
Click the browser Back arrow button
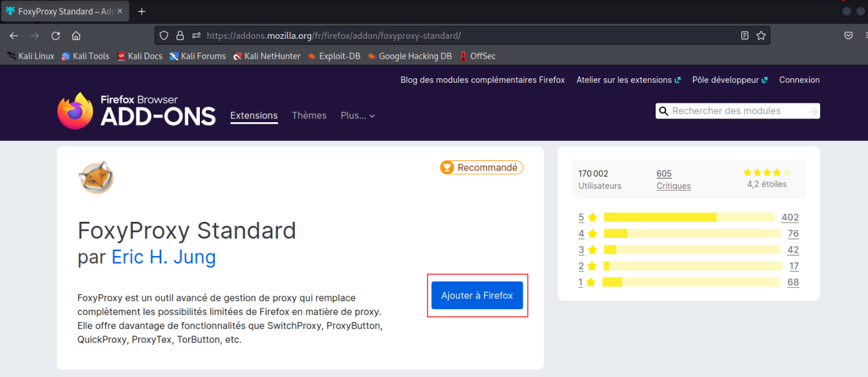tap(14, 36)
